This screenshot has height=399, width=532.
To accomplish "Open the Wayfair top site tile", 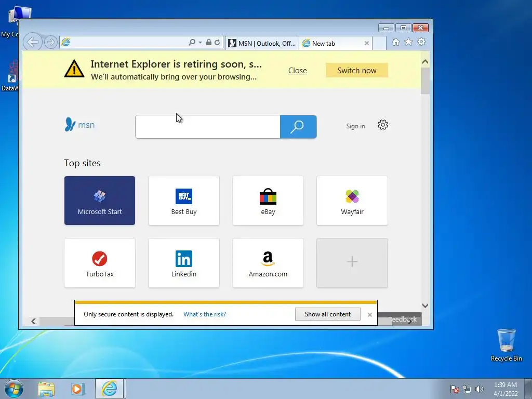I will tap(352, 201).
